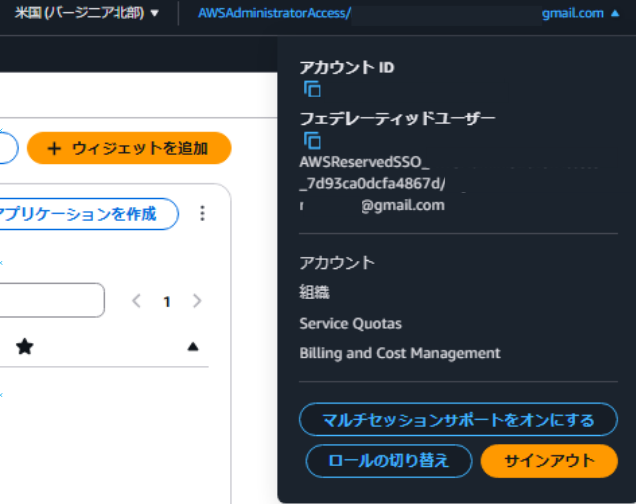The height and width of the screenshot is (504, 636).
Task: Go to the next page arrow
Action: tap(197, 301)
